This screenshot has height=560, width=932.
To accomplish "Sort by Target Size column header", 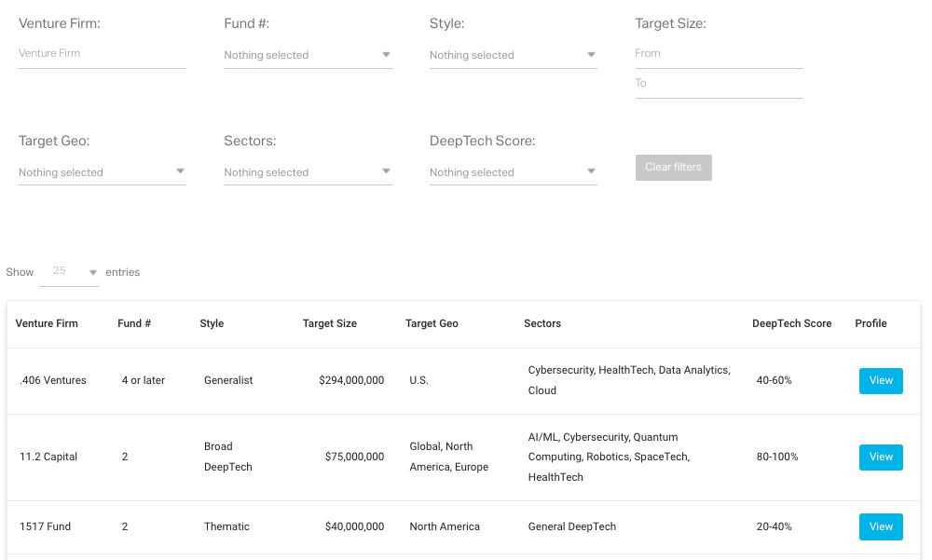I will 330,323.
